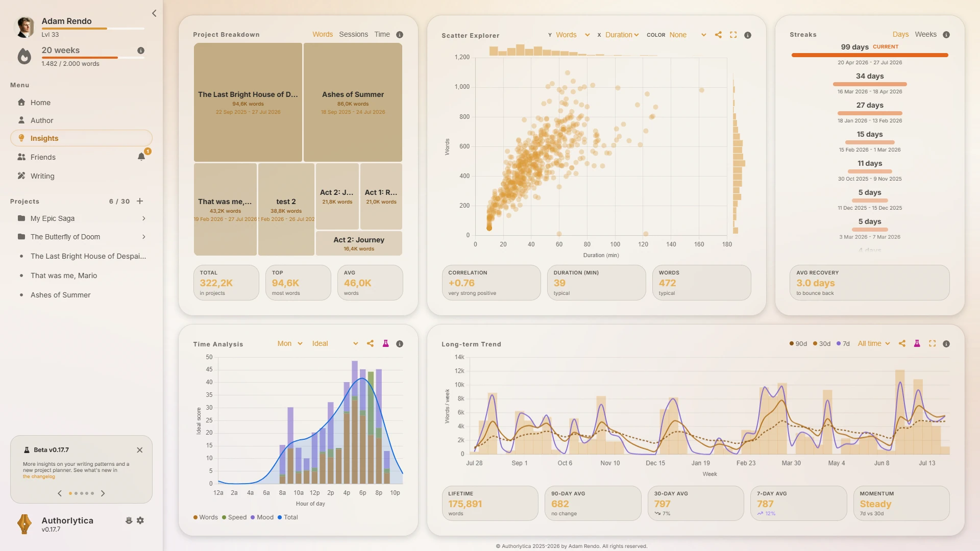Viewport: 980px width, 551px height.
Task: Open the X axis Duration dropdown
Action: click(x=622, y=35)
